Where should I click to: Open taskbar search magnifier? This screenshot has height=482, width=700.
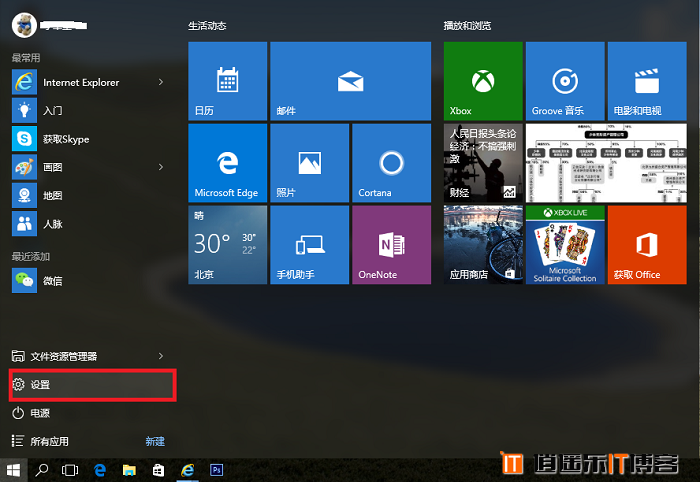coord(42,470)
